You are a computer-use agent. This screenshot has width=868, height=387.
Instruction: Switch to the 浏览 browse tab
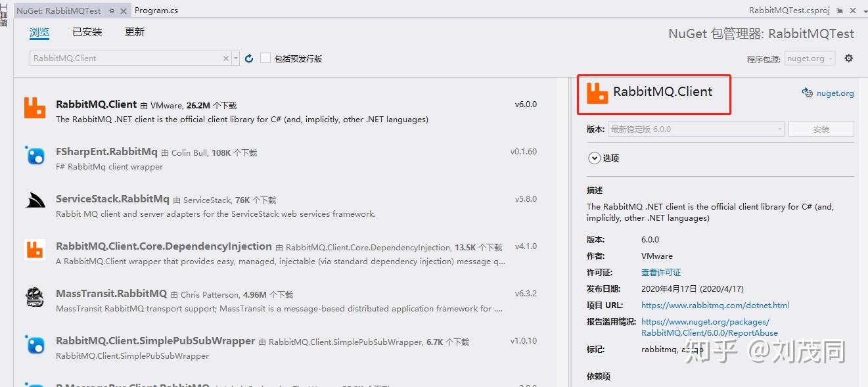[x=39, y=32]
